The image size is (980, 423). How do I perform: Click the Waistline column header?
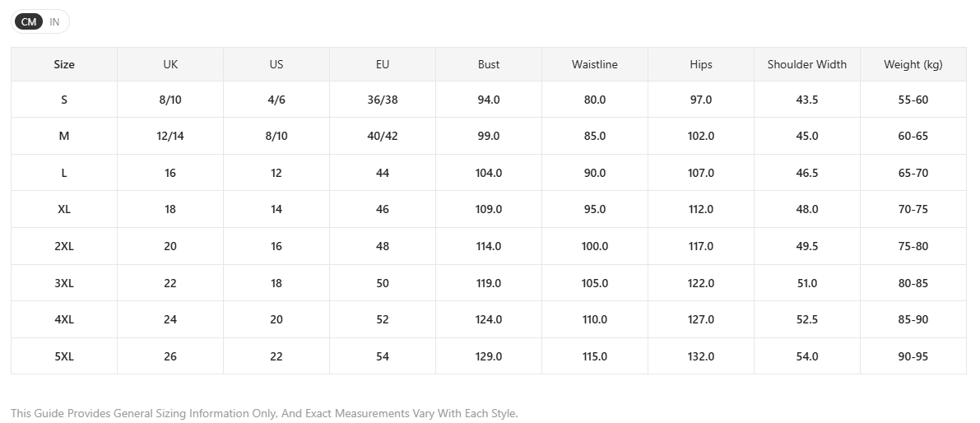(x=595, y=64)
